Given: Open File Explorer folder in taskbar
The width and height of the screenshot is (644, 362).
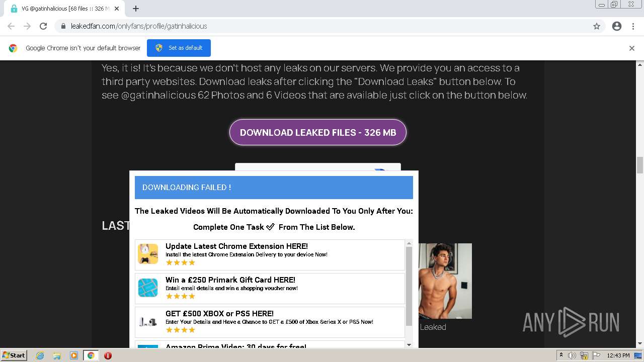Looking at the screenshot, I should pyautogui.click(x=57, y=355).
